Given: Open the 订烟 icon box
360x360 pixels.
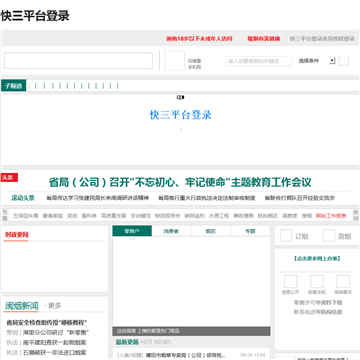Looking at the screenshot, I should (286, 236).
